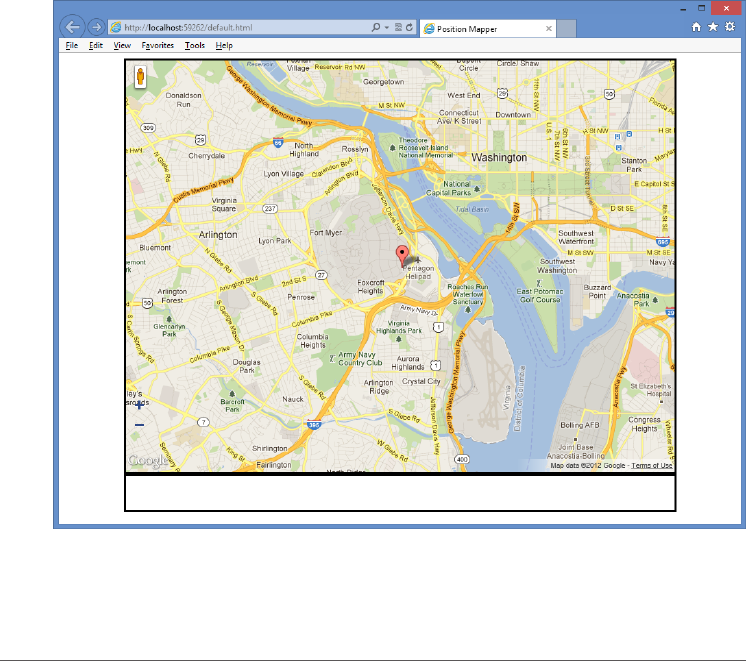The width and height of the screenshot is (746, 661).
Task: Click the Army Navy Country Club label
Action: [360, 359]
